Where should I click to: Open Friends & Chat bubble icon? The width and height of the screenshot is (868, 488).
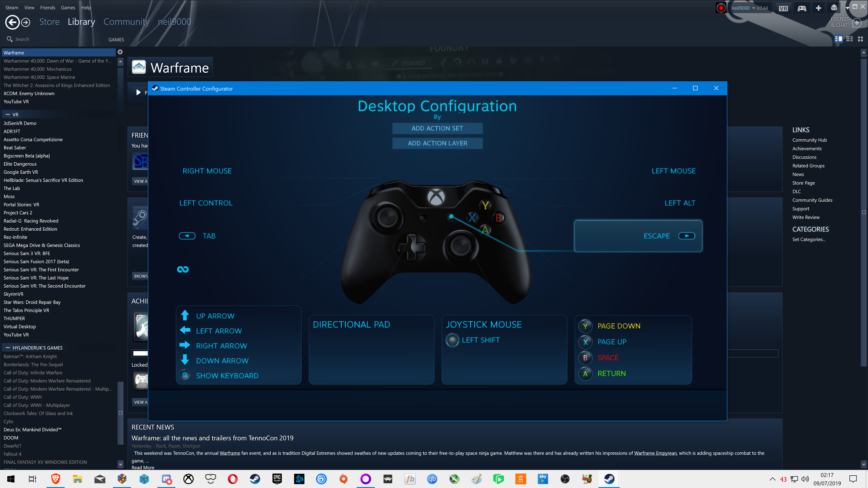[857, 23]
